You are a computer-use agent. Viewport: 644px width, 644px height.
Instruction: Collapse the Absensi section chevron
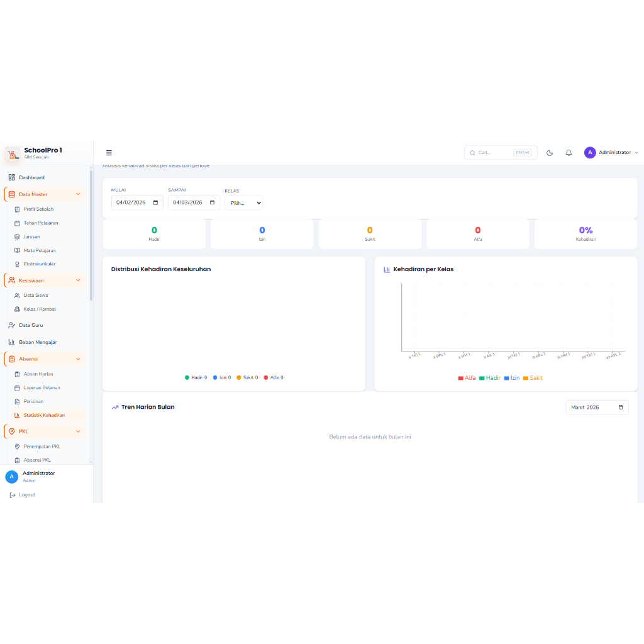coord(78,359)
